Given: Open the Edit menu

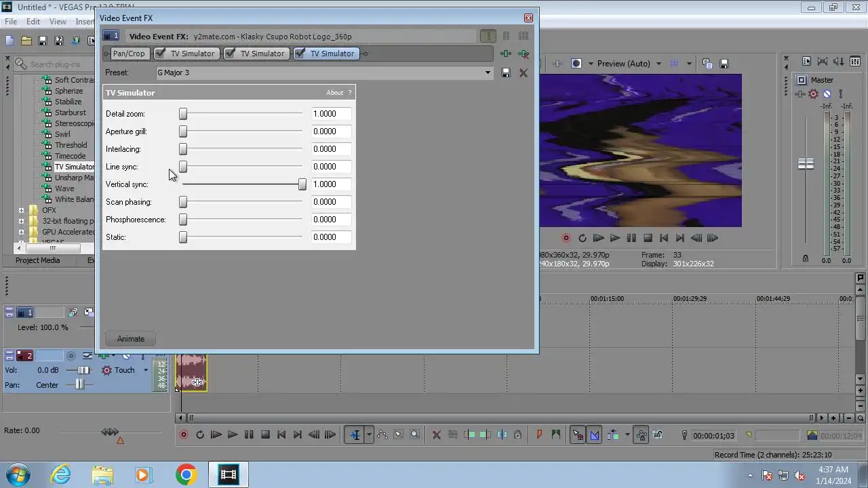Looking at the screenshot, I should [33, 22].
